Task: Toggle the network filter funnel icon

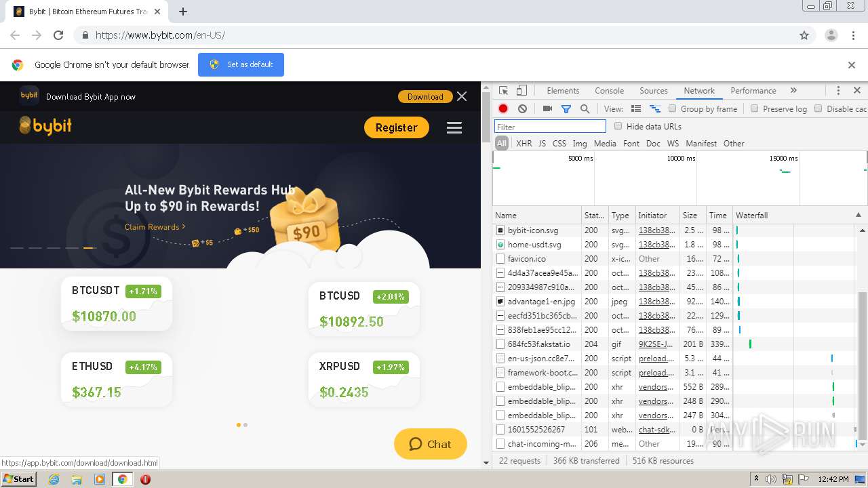Action: point(566,108)
